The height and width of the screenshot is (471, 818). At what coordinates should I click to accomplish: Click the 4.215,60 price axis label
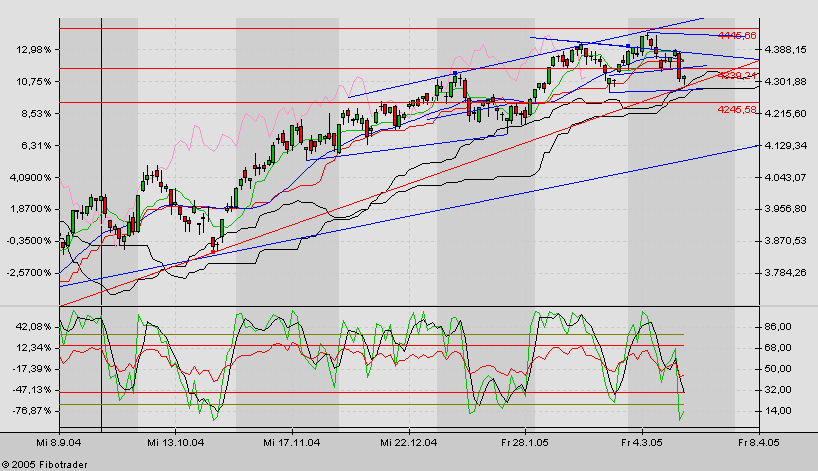(785, 113)
